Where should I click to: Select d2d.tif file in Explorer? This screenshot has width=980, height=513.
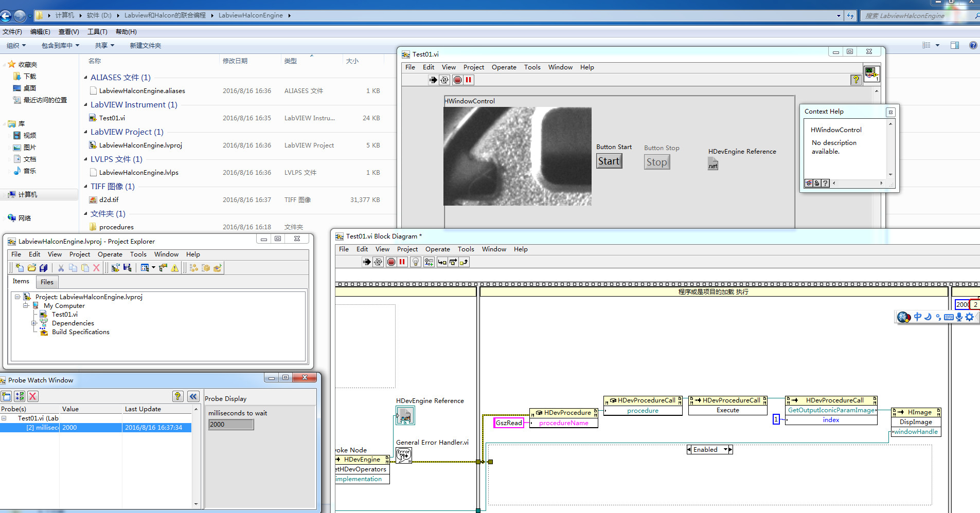(x=109, y=200)
